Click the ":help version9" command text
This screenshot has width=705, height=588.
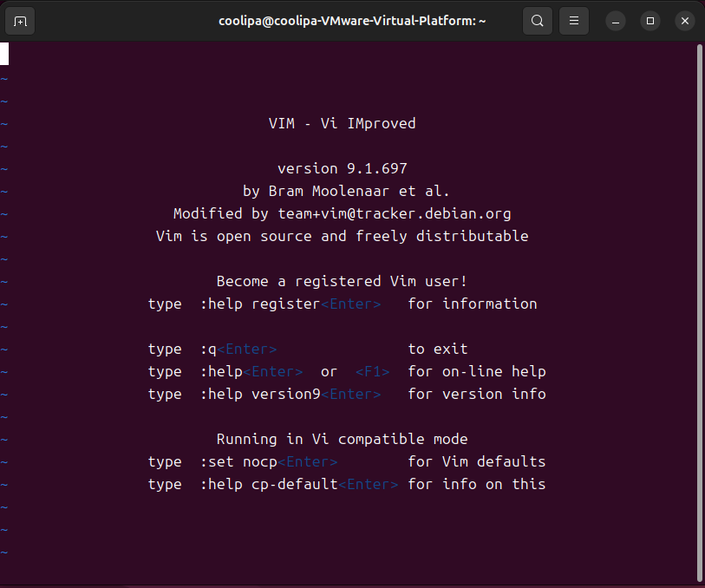click(260, 395)
